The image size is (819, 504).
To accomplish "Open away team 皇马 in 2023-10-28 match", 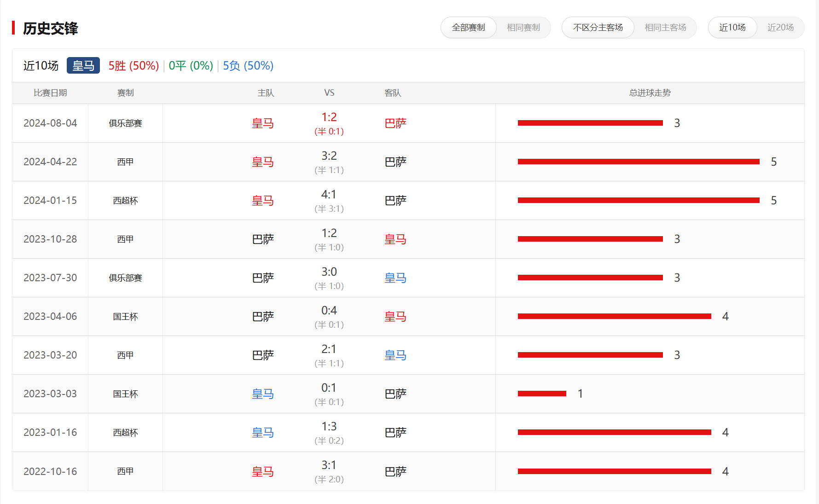I will [x=395, y=239].
